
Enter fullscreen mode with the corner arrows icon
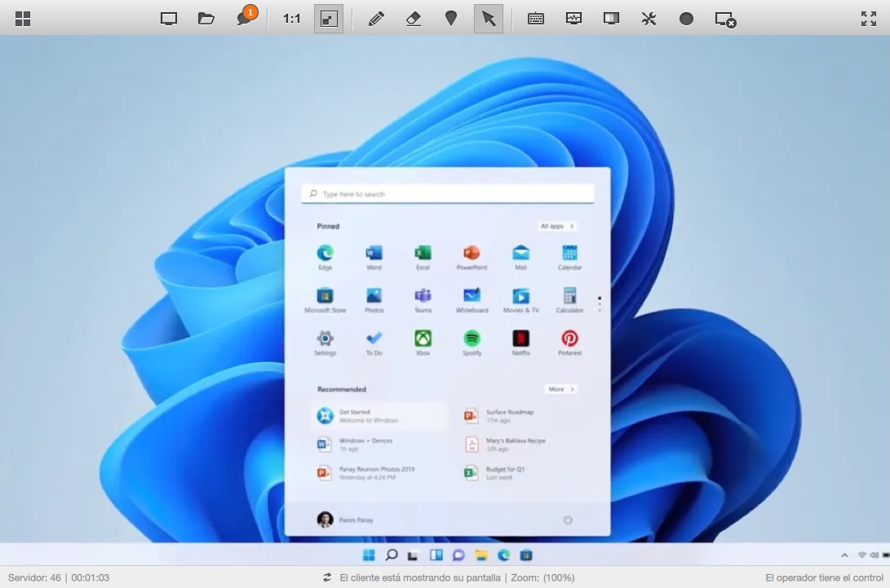pos(869,19)
